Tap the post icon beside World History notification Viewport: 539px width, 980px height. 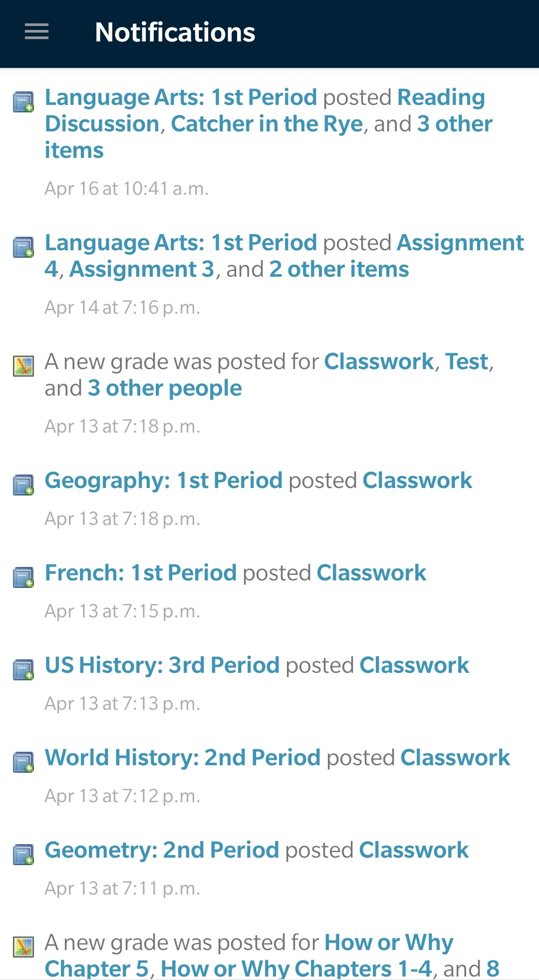click(23, 762)
